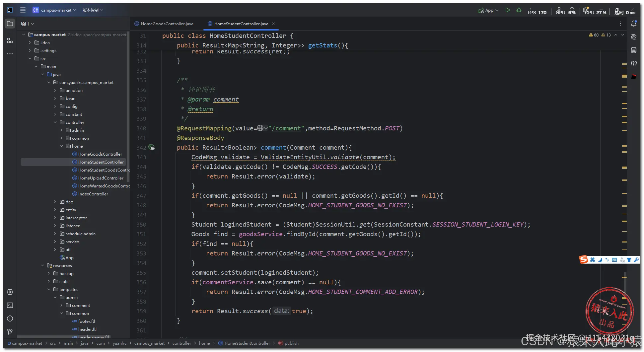Open the Project tool window folder icon
This screenshot has height=352, width=644.
pos(10,24)
